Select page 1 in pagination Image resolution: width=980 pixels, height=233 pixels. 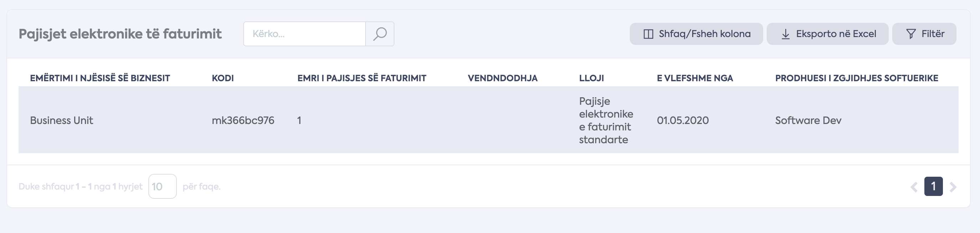click(933, 186)
